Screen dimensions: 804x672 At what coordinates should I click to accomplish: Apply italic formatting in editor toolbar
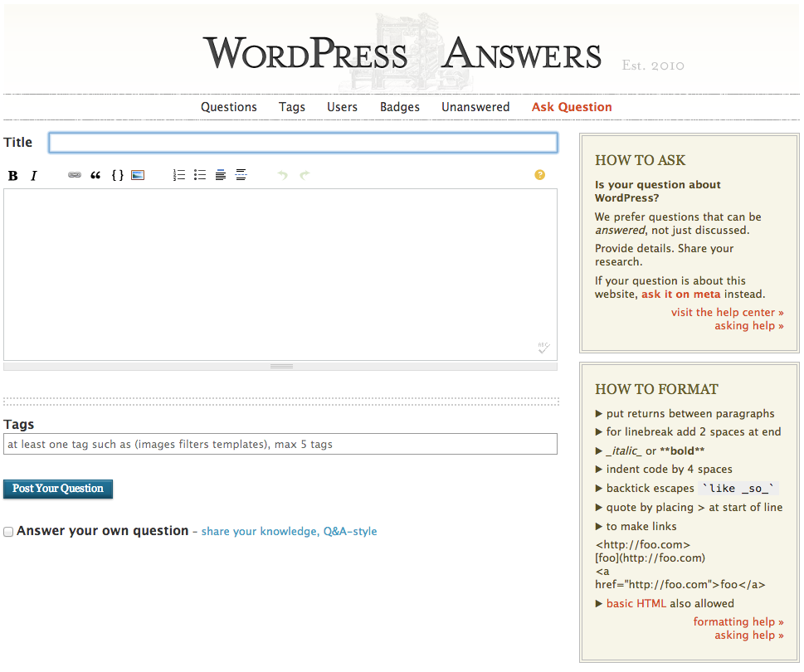(34, 176)
